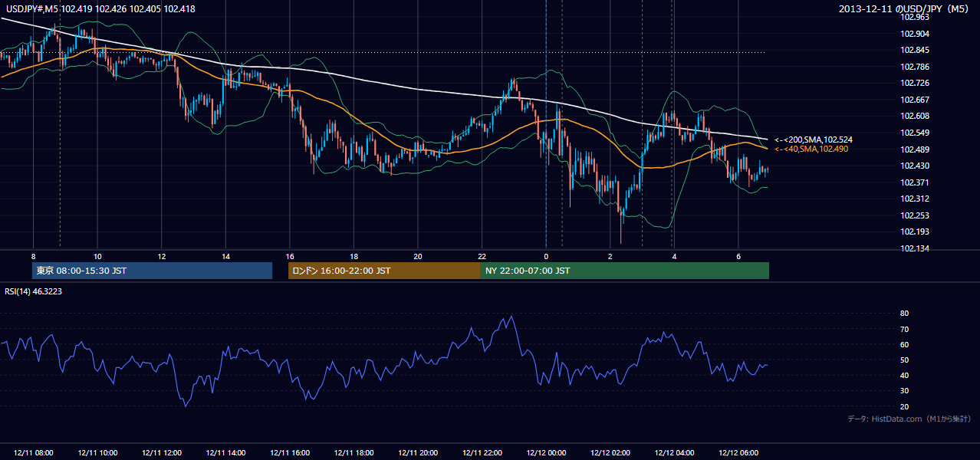Click the 12/11 18:00 time label
The width and height of the screenshot is (980, 460).
pos(354,453)
